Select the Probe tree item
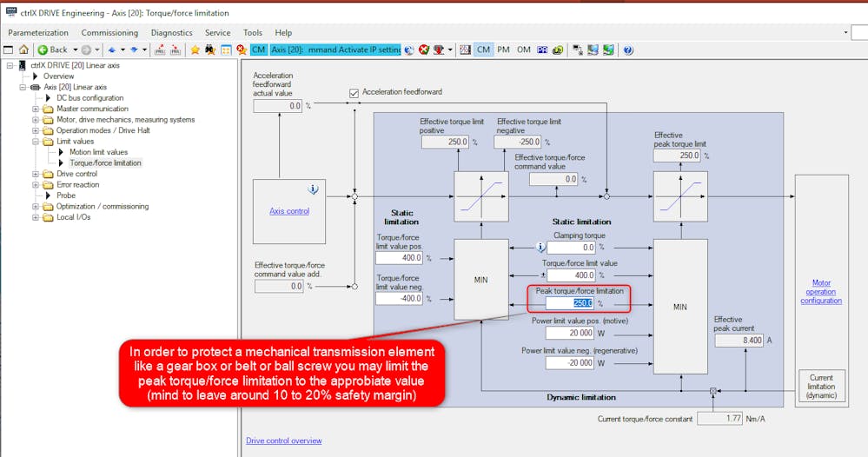The width and height of the screenshot is (868, 457). coord(65,195)
